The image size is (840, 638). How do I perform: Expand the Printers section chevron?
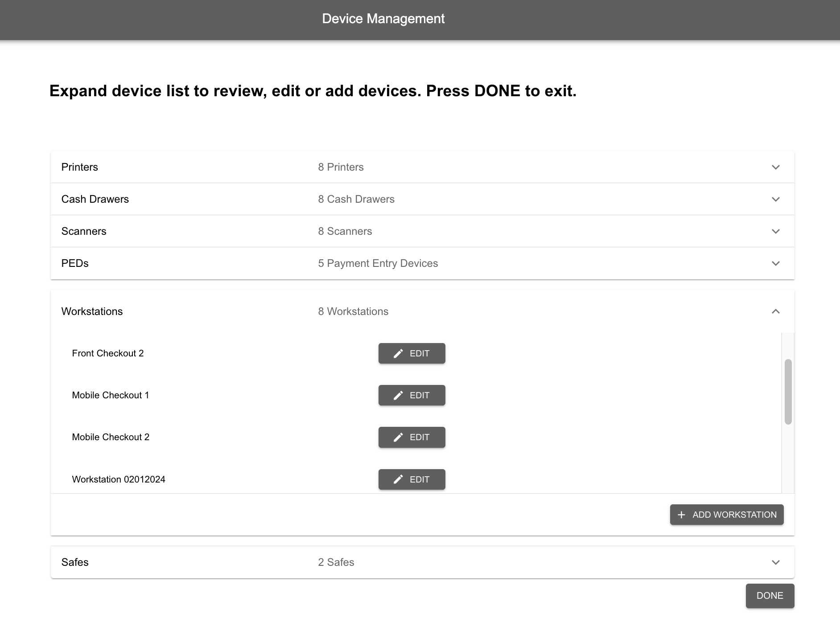pyautogui.click(x=776, y=167)
